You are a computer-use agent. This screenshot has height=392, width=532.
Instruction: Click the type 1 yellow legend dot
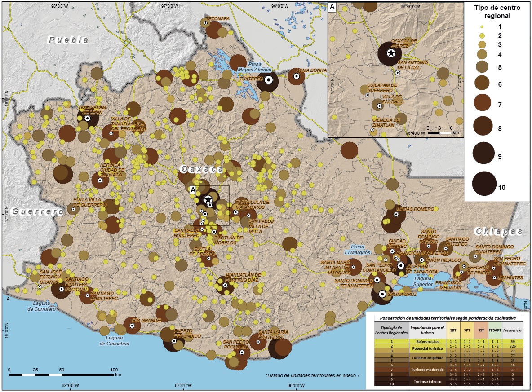[x=481, y=27]
